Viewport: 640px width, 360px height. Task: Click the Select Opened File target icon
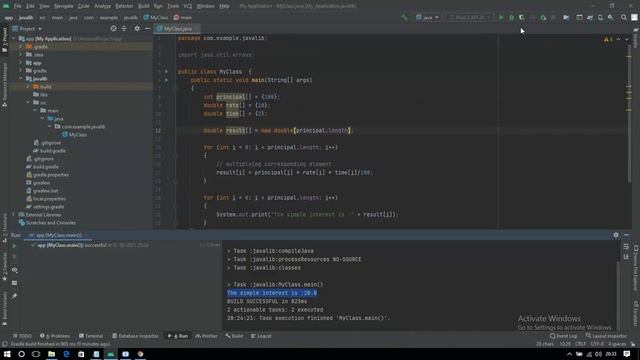coord(113,29)
